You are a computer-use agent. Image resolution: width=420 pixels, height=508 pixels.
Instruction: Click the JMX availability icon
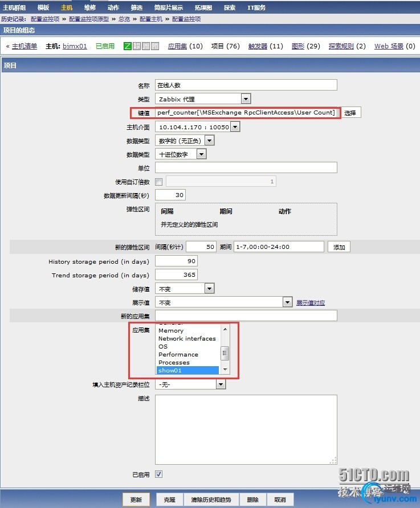click(145, 46)
